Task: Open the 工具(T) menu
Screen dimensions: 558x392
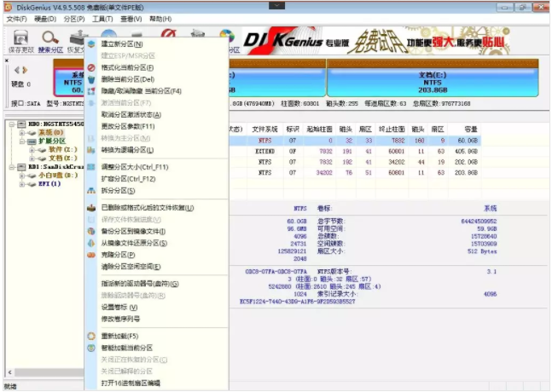Action: pyautogui.click(x=102, y=19)
